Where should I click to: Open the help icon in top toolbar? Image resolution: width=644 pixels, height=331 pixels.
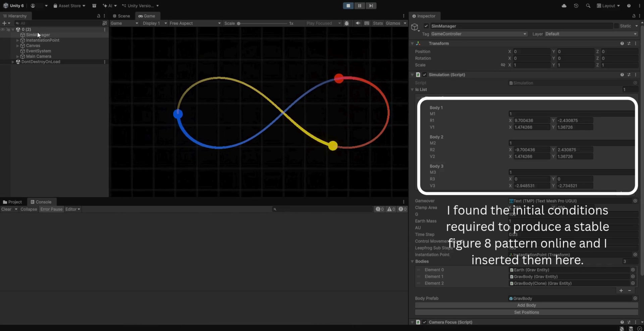tap(629, 6)
